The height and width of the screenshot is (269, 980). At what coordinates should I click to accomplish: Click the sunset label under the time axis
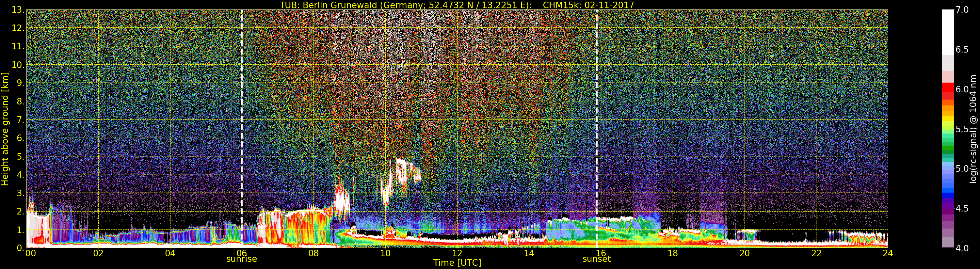[x=596, y=259]
